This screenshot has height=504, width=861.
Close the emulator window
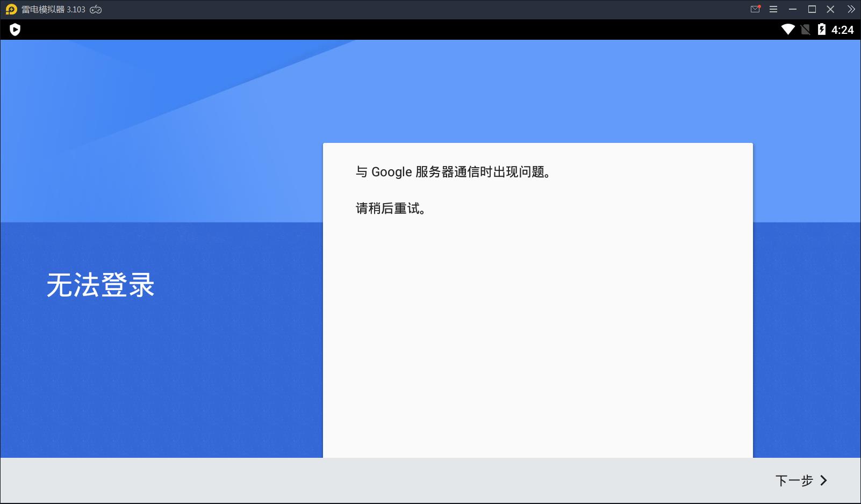coord(830,9)
